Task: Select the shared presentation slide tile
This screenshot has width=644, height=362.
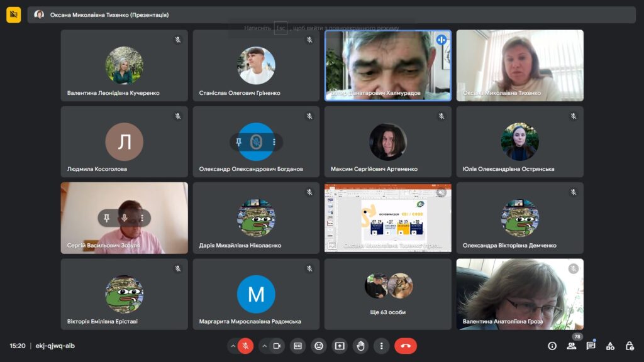Action: click(x=387, y=217)
